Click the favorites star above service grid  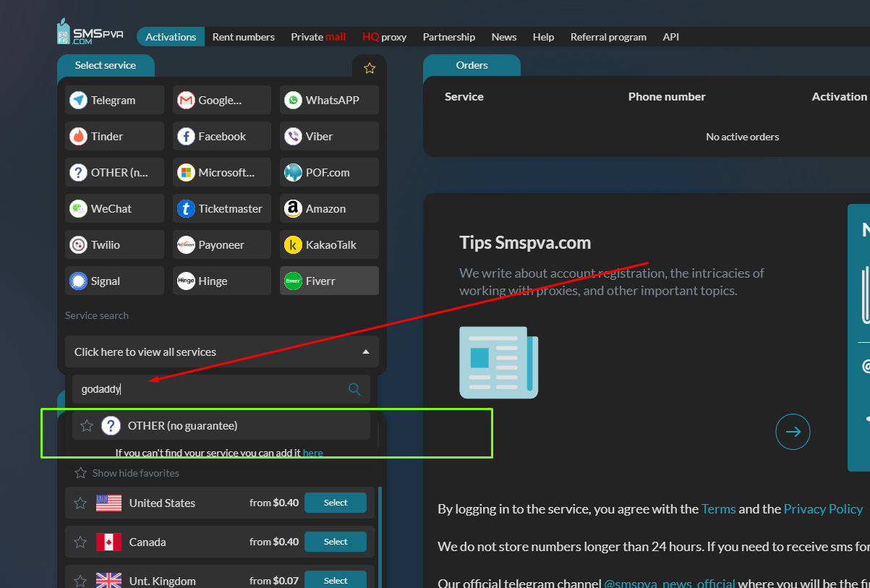[370, 68]
